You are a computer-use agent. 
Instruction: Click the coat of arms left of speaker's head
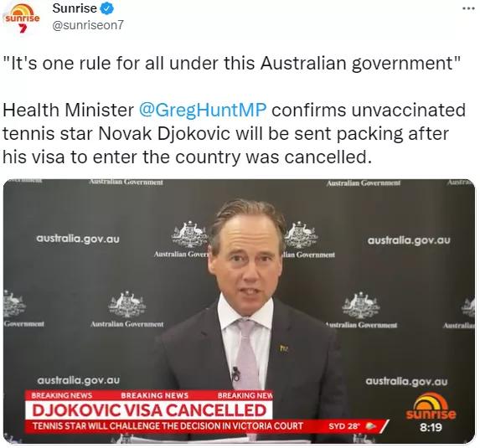[x=188, y=234]
